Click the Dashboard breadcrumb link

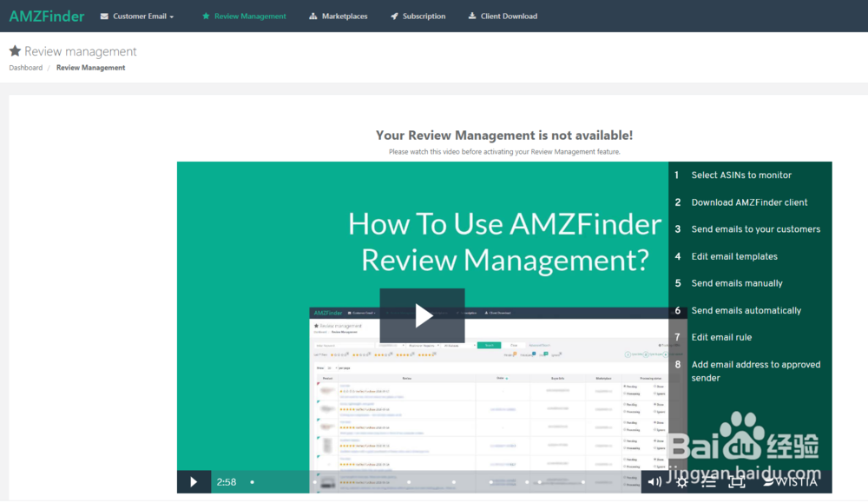click(x=25, y=68)
